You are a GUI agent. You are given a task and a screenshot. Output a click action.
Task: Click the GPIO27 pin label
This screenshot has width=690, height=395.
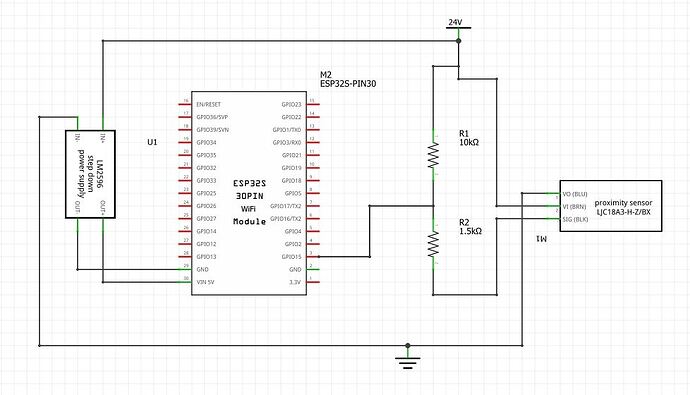pos(206,219)
